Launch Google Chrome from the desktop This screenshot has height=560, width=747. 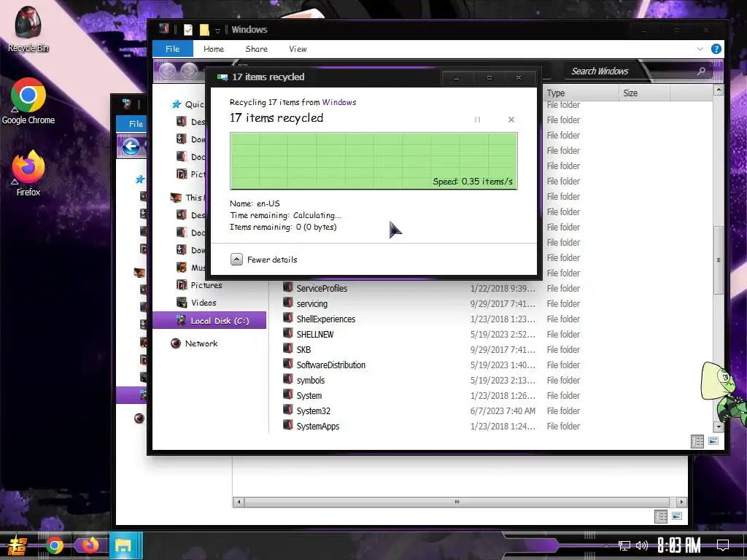[x=28, y=101]
